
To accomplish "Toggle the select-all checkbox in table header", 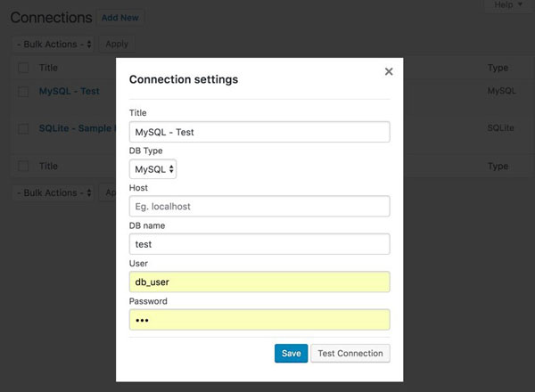I will click(x=23, y=68).
